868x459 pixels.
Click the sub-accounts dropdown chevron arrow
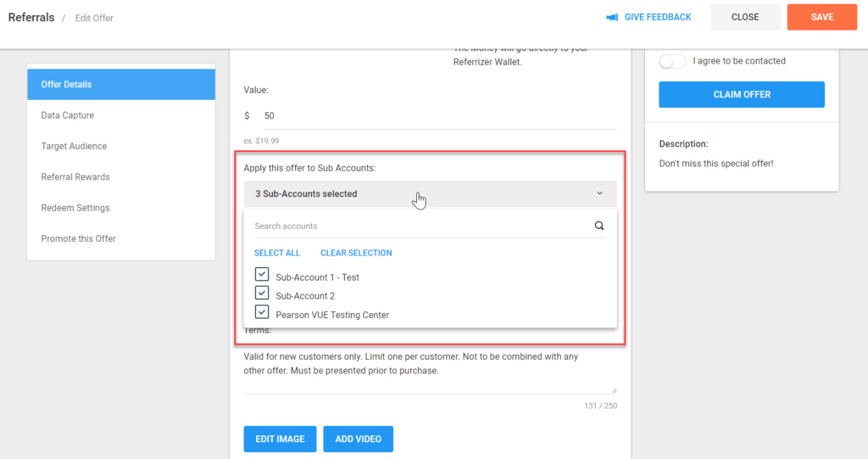(x=599, y=194)
